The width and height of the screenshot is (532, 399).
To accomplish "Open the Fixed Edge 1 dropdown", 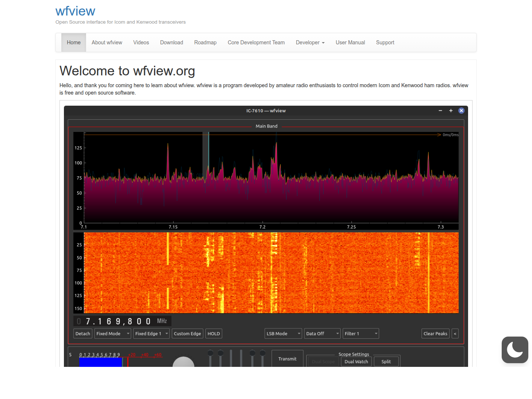I will [x=151, y=334].
